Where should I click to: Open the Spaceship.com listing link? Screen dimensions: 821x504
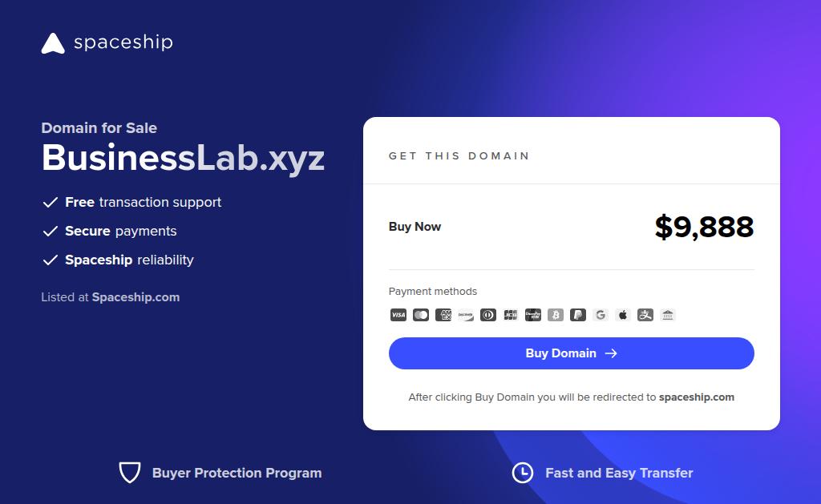pyautogui.click(x=135, y=297)
